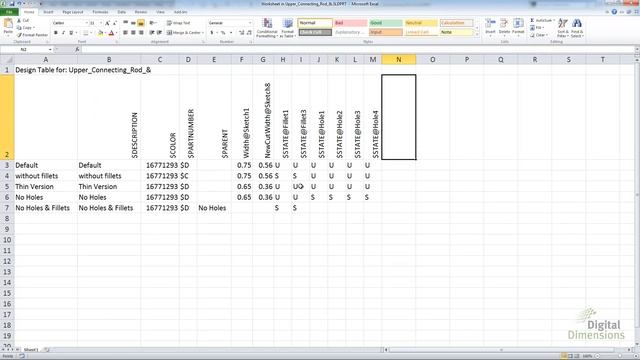Open Find & Select binoculars
Image resolution: width=640 pixels, height=360 pixels.
pos(577,28)
